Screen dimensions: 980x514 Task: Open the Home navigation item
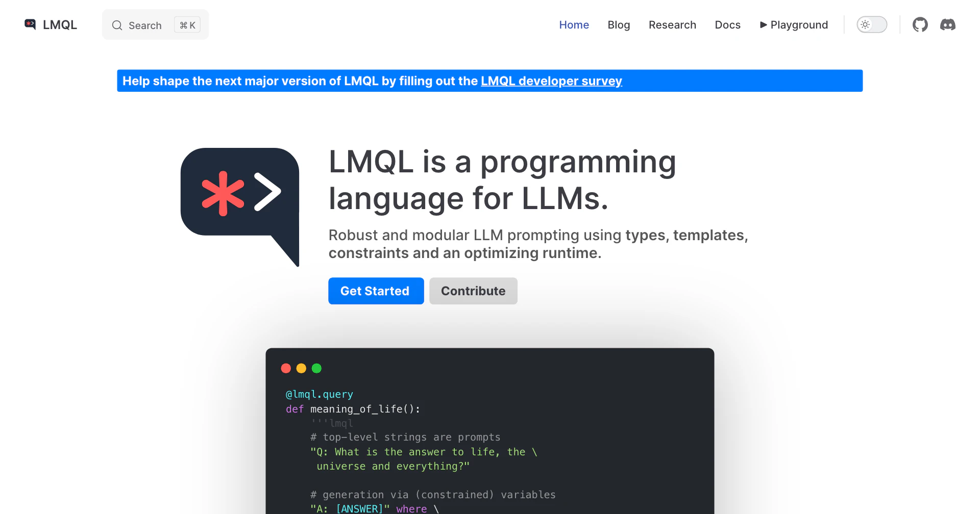pos(574,24)
